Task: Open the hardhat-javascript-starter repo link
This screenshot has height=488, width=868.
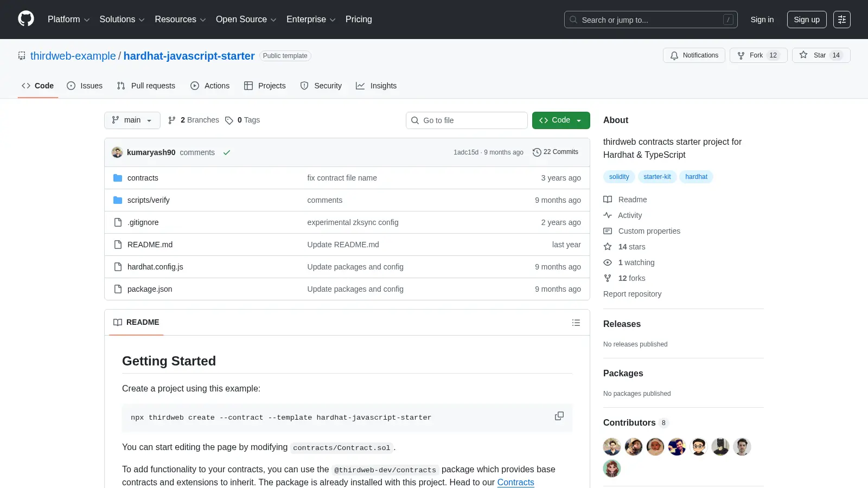Action: 189,56
